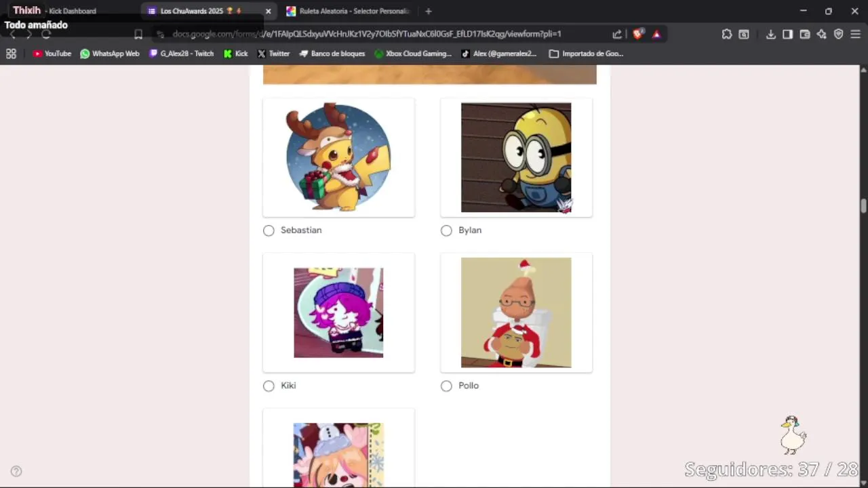
Task: Open the Brave VPN shield icon
Action: click(x=839, y=34)
